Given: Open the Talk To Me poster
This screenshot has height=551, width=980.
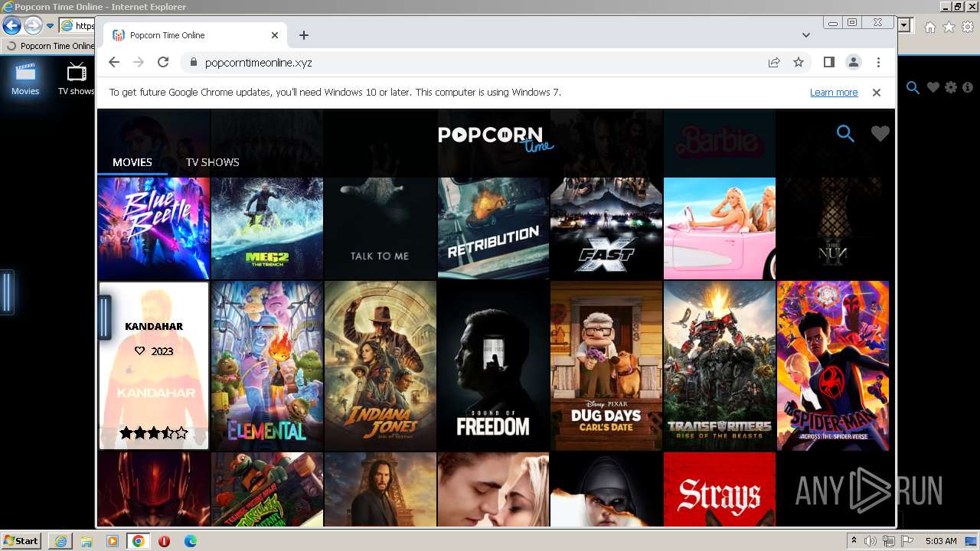Looking at the screenshot, I should pyautogui.click(x=380, y=228).
